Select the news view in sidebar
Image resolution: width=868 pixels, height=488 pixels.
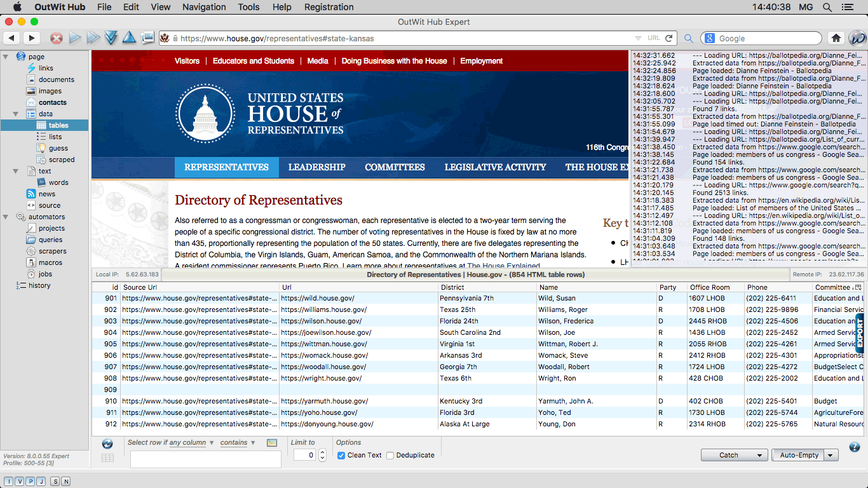(x=47, y=194)
